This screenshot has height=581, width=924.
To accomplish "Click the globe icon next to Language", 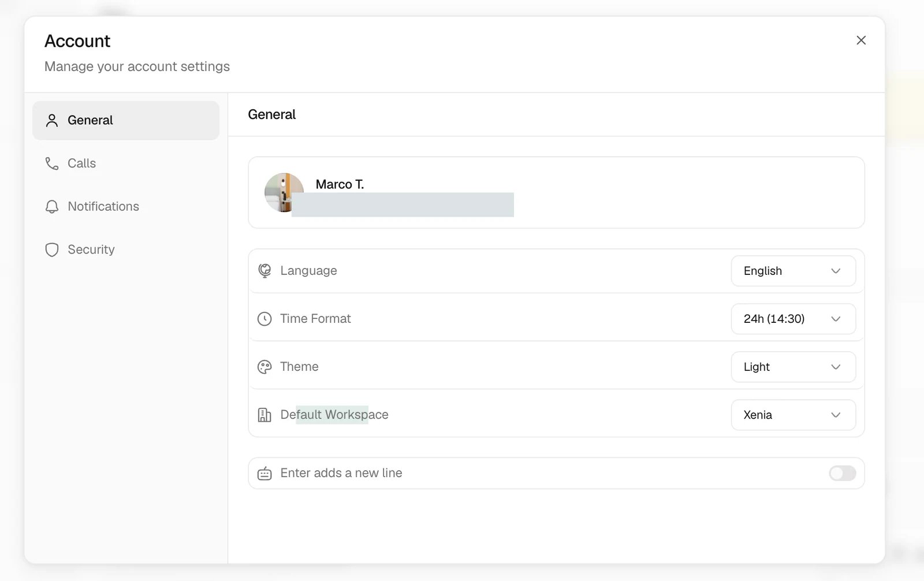I will tap(264, 271).
